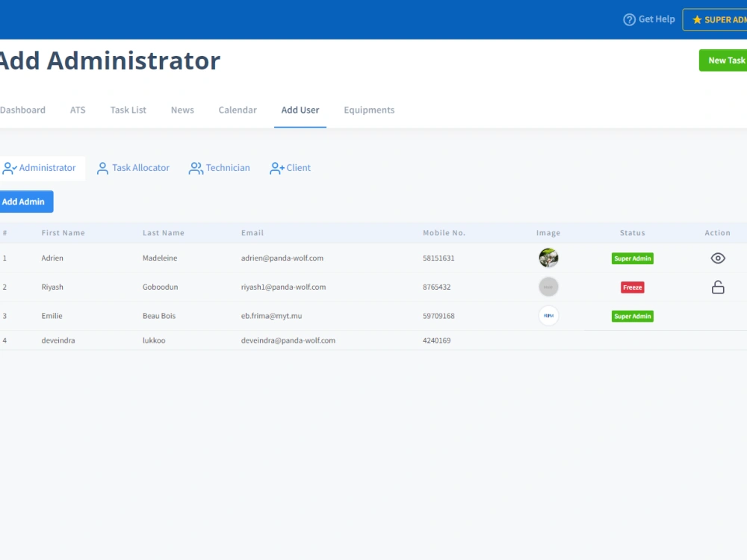This screenshot has width=747, height=560.
Task: Click the Get Help question mark icon
Action: (629, 19)
